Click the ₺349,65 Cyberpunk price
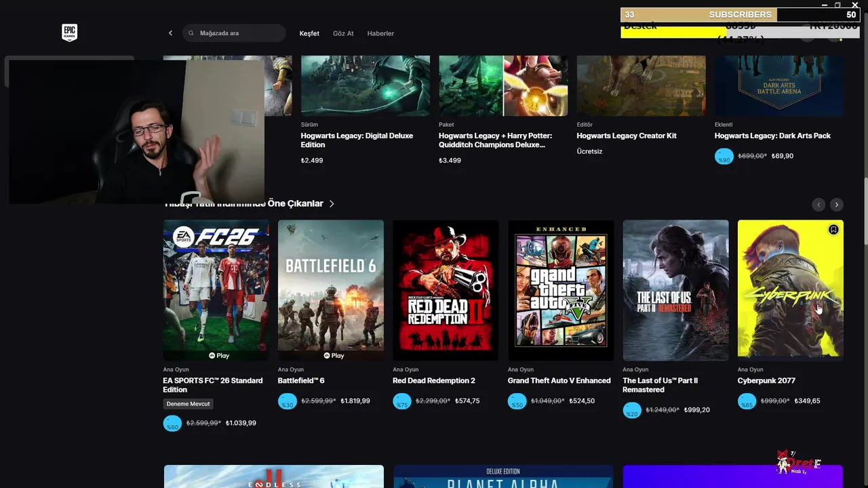868x488 pixels. click(x=807, y=401)
